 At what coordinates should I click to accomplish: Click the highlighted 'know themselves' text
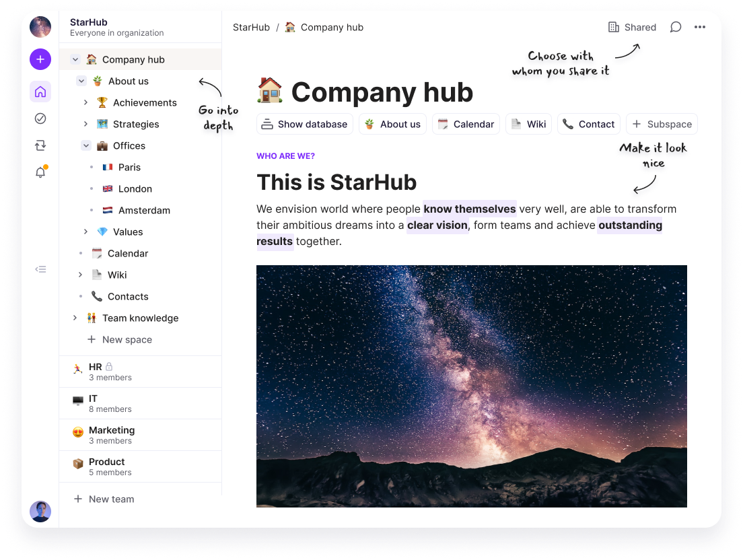coord(470,209)
